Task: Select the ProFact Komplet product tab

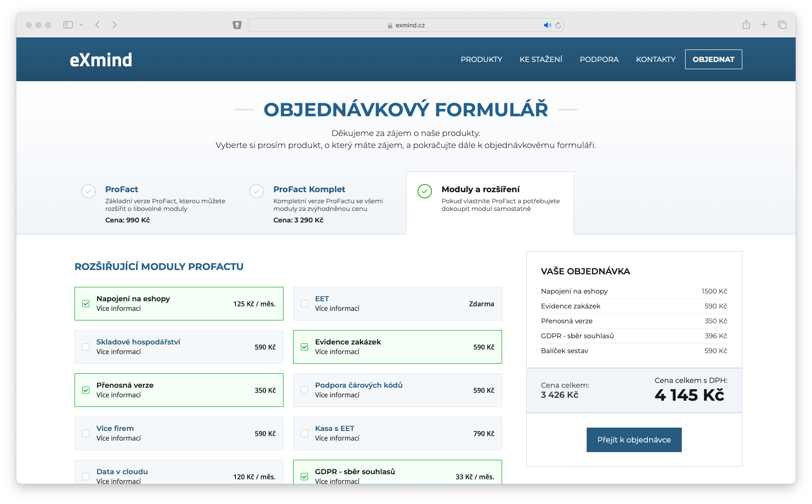Action: click(x=322, y=203)
